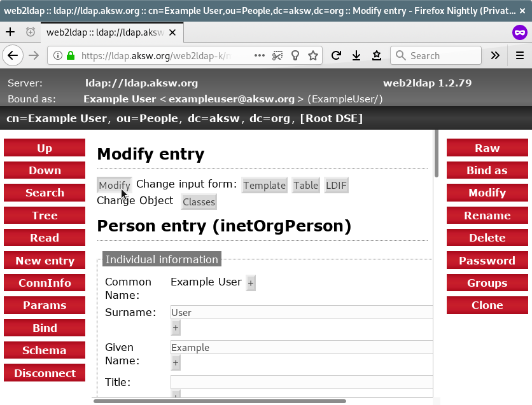Image resolution: width=532 pixels, height=405 pixels.
Task: Switch the input form to LDIF
Action: pyautogui.click(x=336, y=186)
